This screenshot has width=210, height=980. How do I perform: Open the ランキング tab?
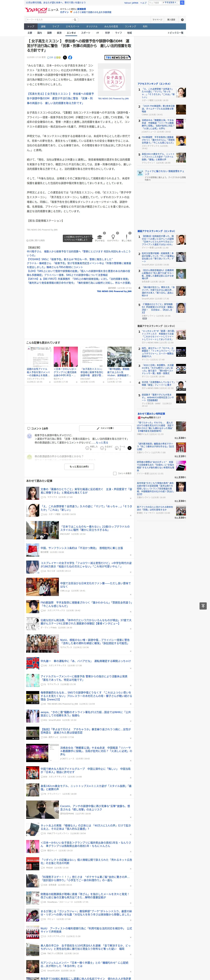click(x=130, y=27)
